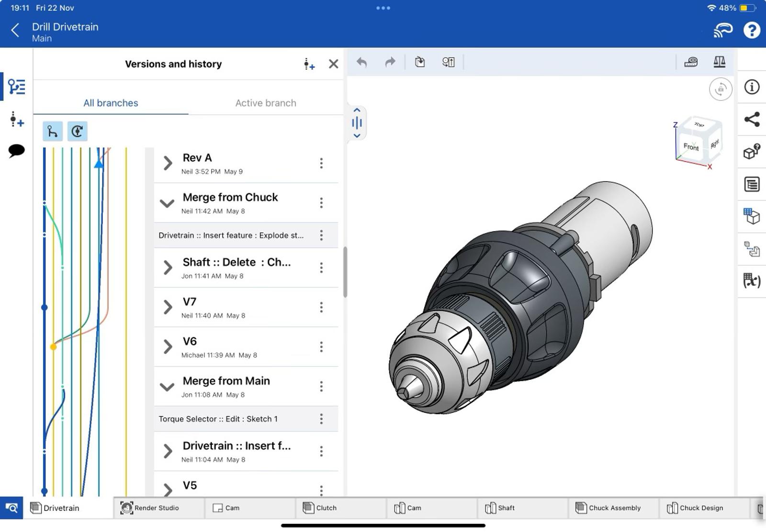This screenshot has height=532, width=766.
Task: Click the panel resize handle
Action: [357, 123]
